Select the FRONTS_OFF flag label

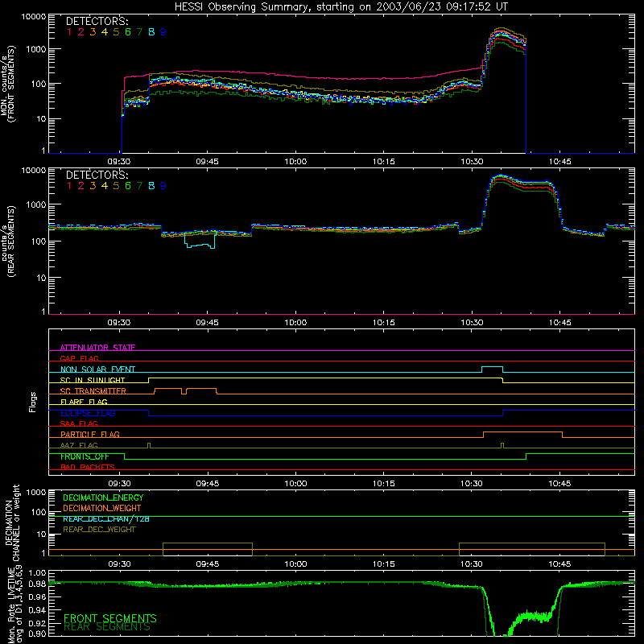tap(85, 456)
